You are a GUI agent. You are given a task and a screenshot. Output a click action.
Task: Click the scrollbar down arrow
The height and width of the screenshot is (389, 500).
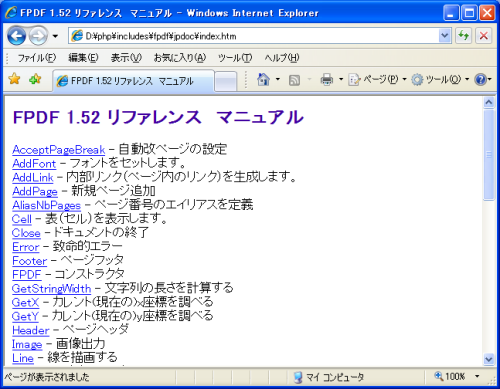pyautogui.click(x=489, y=359)
